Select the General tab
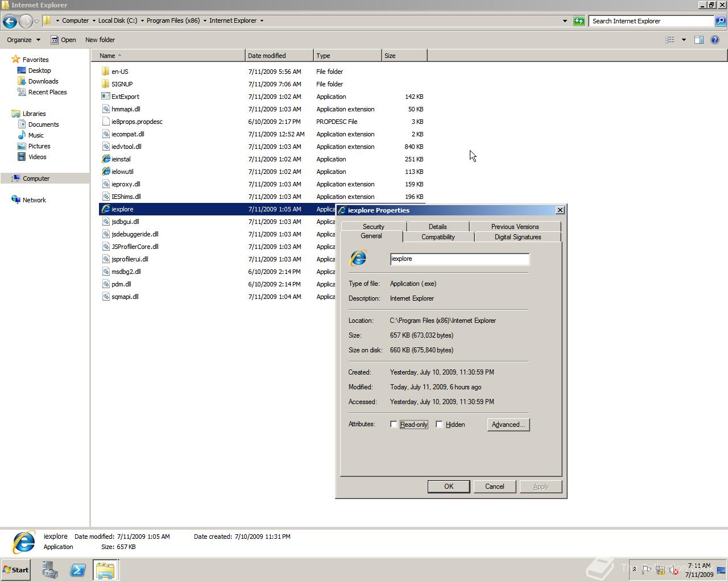 pyautogui.click(x=371, y=236)
